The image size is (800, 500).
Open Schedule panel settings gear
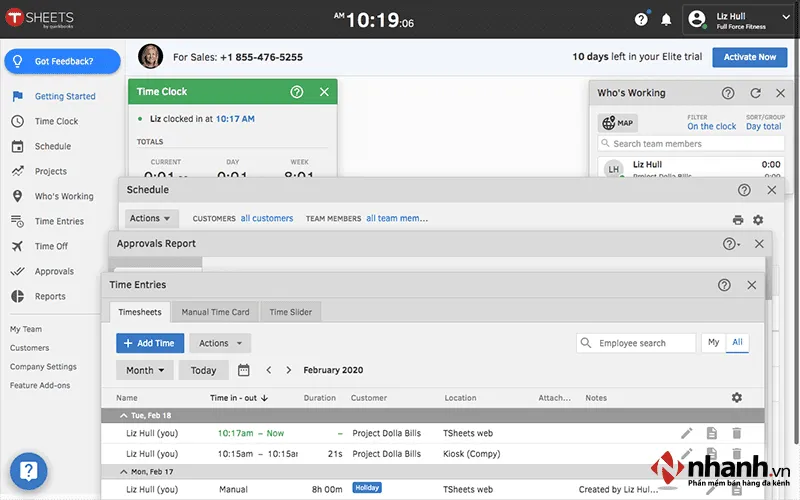point(758,219)
